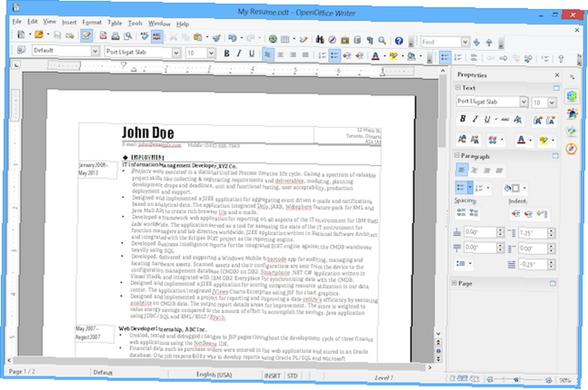
Task: Open More Options for the Paragraph section
Action: pyautogui.click(x=556, y=156)
